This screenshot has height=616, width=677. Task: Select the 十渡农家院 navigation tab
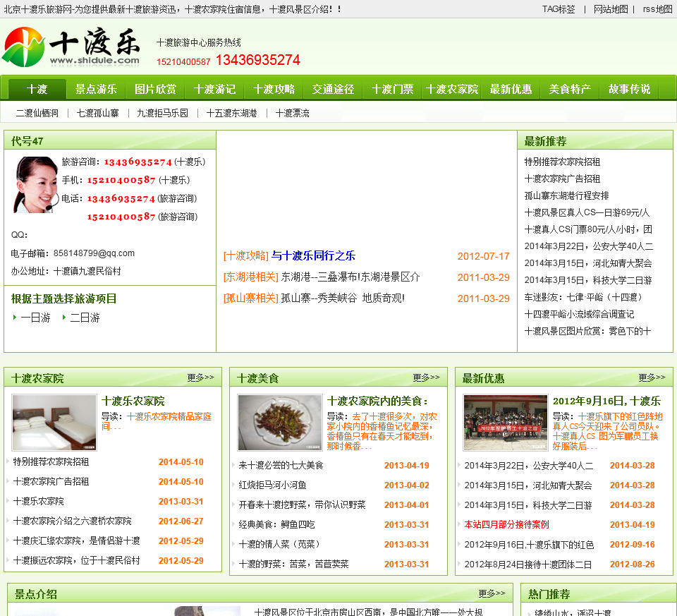tap(451, 89)
